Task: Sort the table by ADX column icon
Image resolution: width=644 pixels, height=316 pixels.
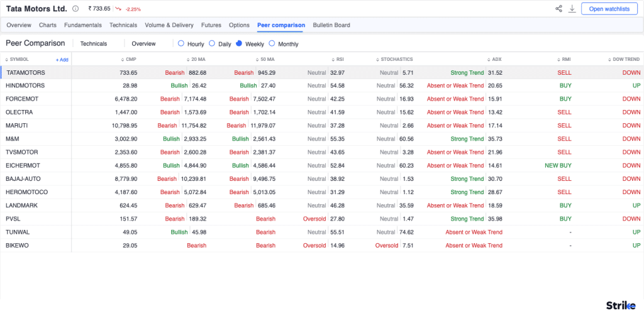Action: tap(489, 59)
